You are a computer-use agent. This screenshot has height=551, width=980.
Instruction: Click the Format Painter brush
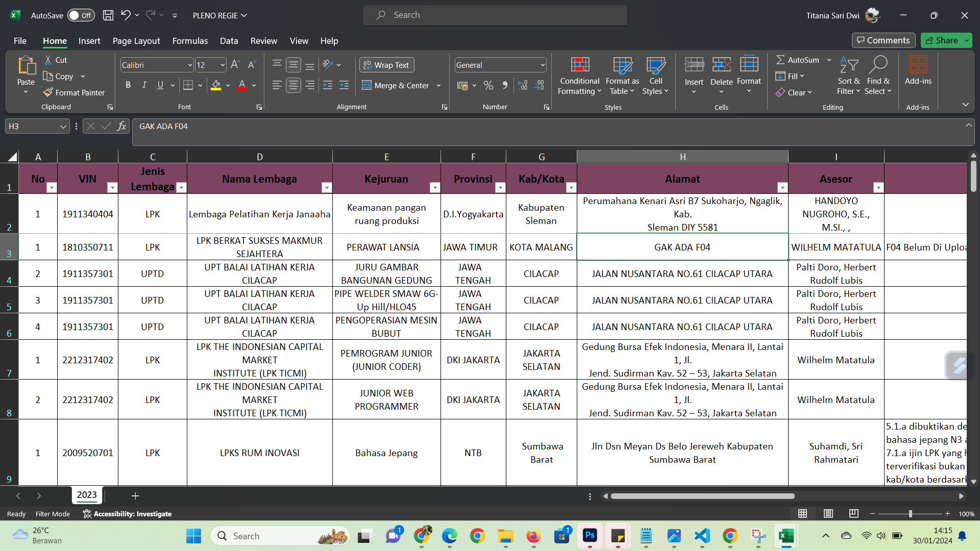pyautogui.click(x=48, y=92)
